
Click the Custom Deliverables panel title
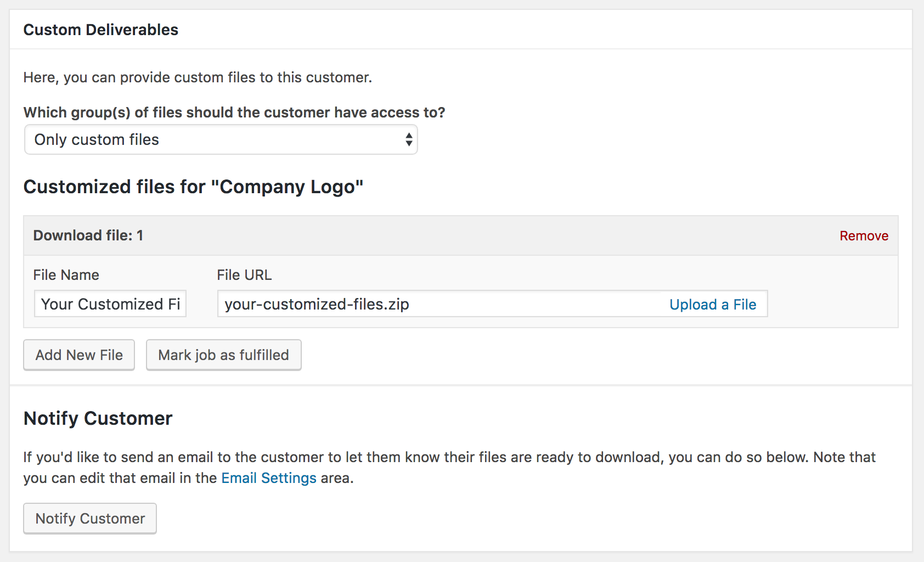point(101,30)
